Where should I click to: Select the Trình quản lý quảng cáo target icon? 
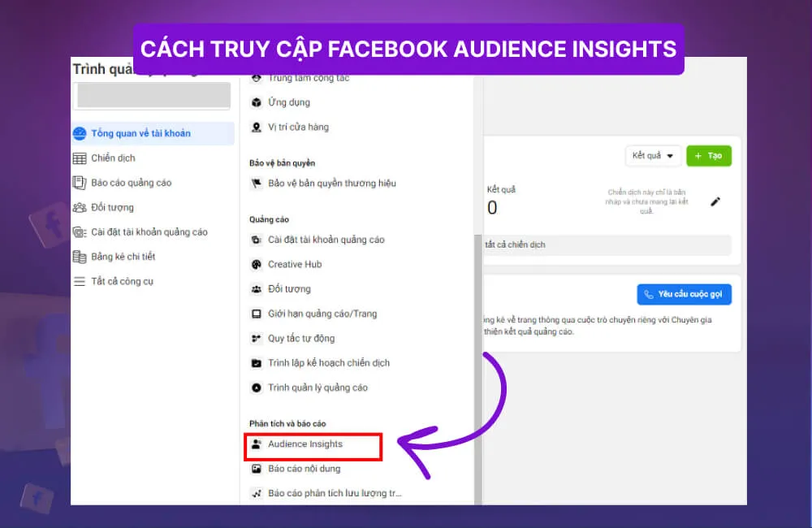coord(256,387)
